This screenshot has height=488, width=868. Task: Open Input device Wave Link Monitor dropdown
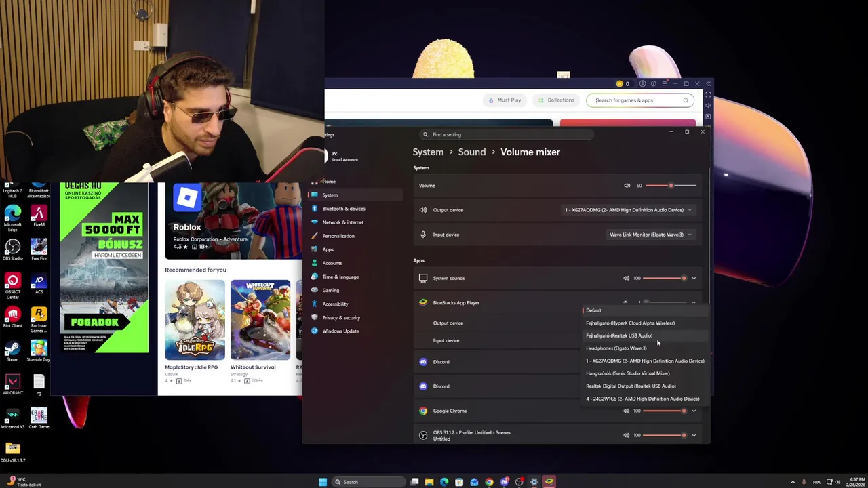click(651, 235)
